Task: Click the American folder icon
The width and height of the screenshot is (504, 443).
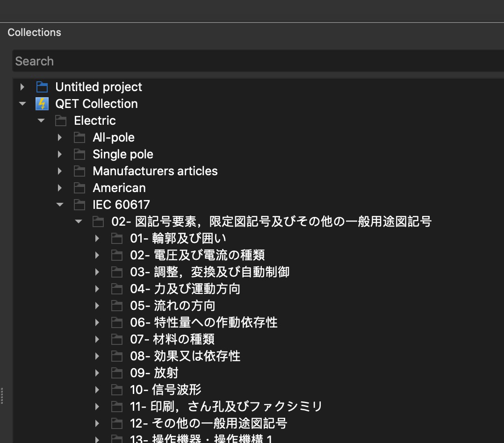Action: pyautogui.click(x=79, y=188)
